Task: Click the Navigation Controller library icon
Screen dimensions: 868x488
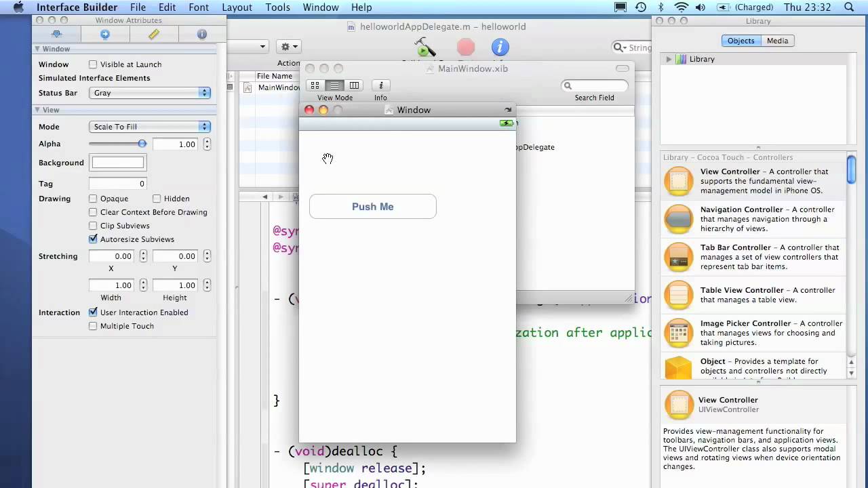Action: point(679,219)
